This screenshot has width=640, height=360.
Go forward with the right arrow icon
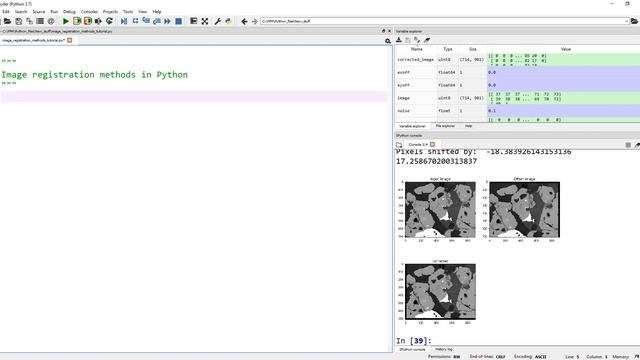click(255, 21)
